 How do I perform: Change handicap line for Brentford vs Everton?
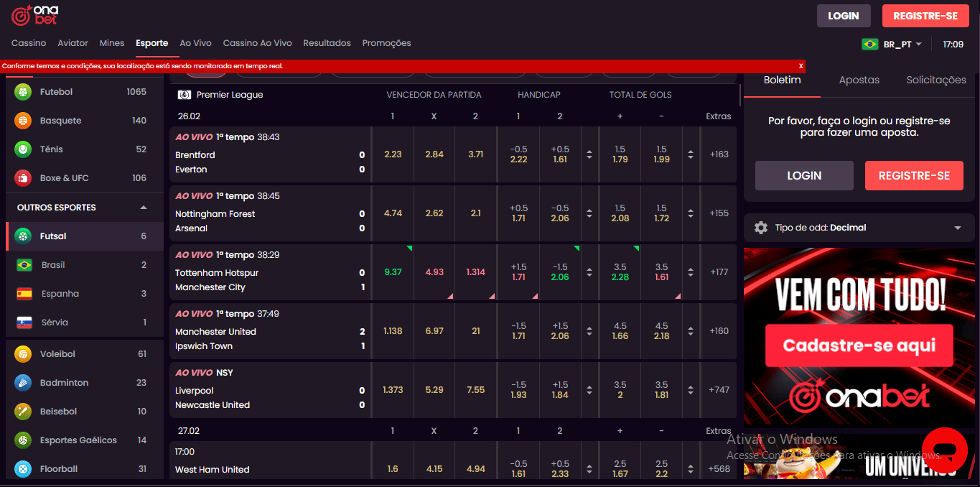(589, 154)
